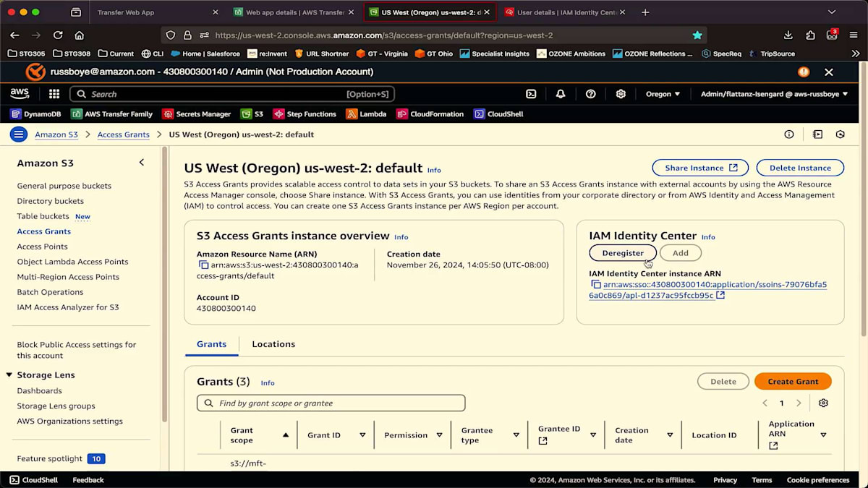Open the S3 favorite shortcut

click(252, 114)
